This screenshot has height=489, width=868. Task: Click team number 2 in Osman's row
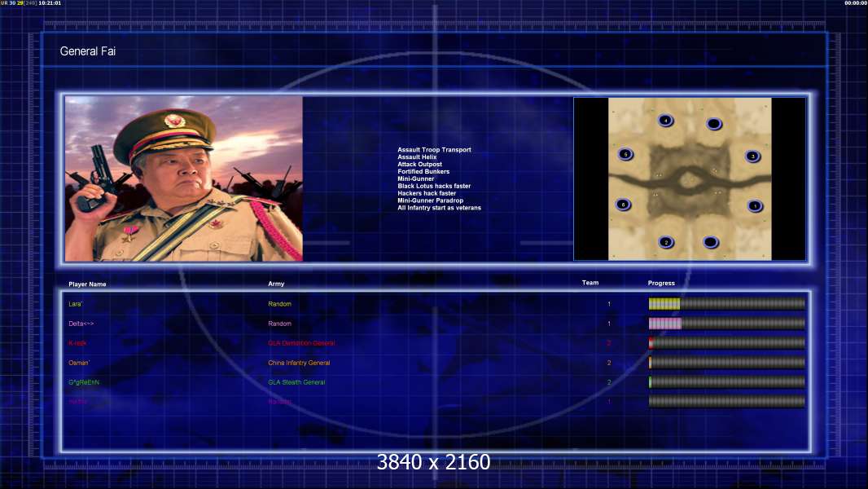[609, 363]
